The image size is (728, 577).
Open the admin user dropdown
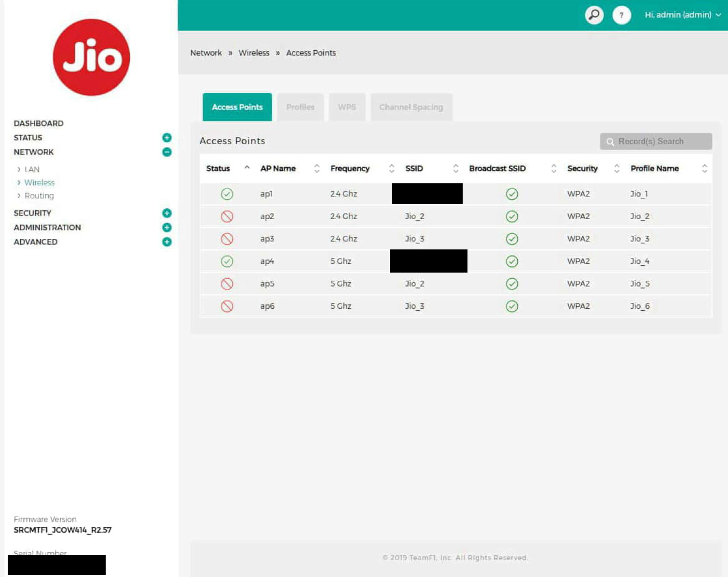click(683, 15)
